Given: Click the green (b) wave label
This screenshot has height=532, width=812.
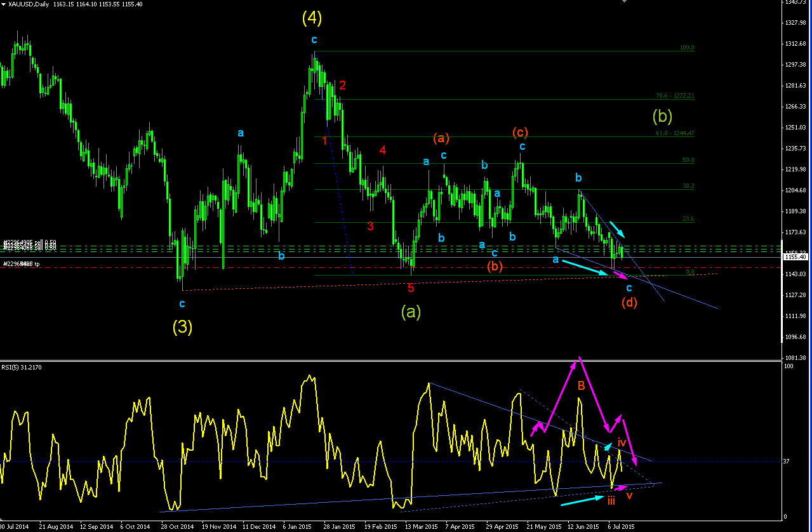Looking at the screenshot, I should 663,116.
